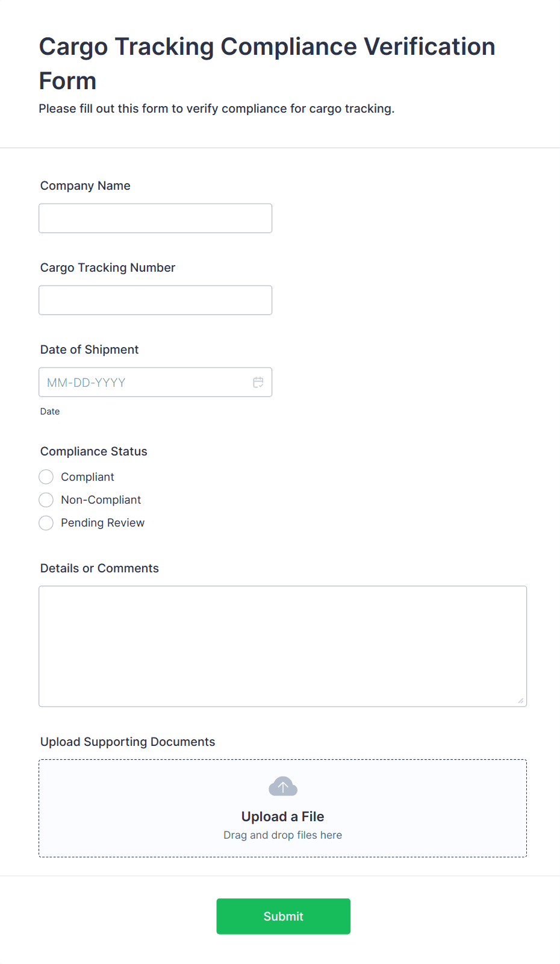Click the Date of Shipment label
Screen dimensions: 560x964
[x=89, y=349]
